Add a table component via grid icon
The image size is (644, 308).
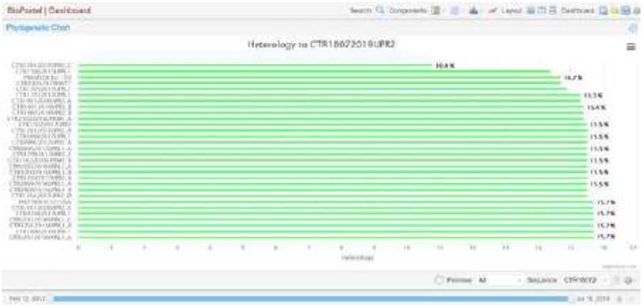[437, 10]
